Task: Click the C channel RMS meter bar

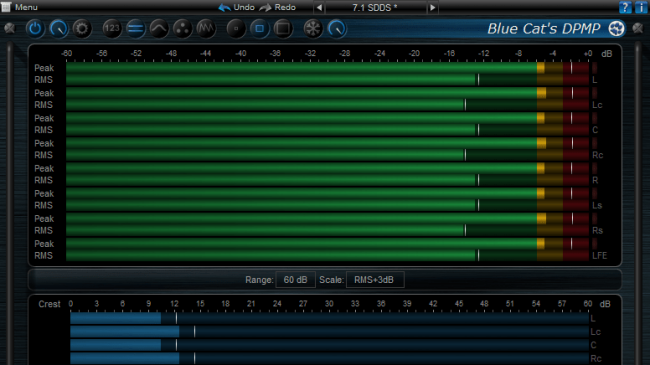Action: [327, 130]
